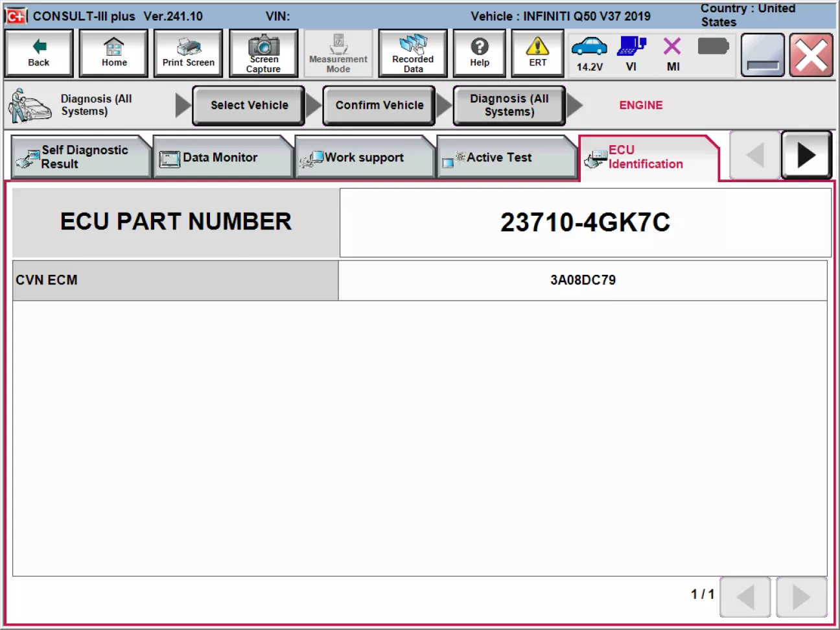Click the ECU PART NUMBER header cell
The width and height of the screenshot is (840, 630).
(x=176, y=222)
